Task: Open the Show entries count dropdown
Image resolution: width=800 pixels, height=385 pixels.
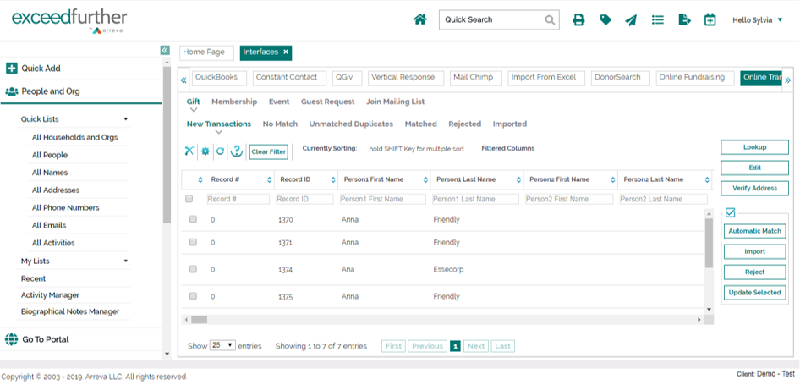Action: coord(222,345)
